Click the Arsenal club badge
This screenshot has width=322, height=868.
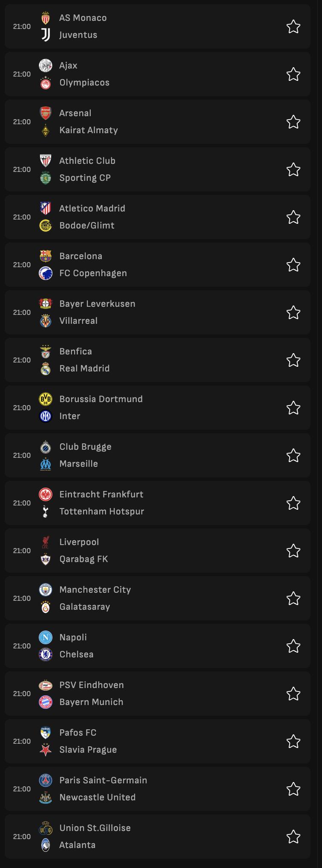click(46, 113)
